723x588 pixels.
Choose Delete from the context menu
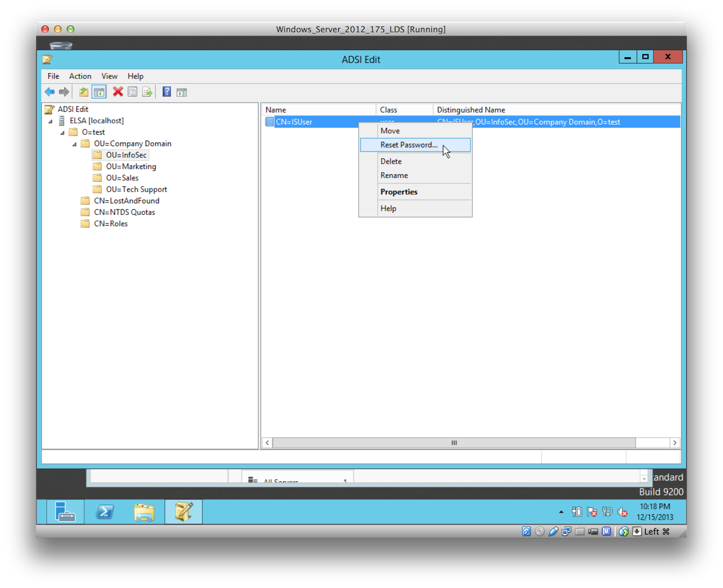coord(415,161)
